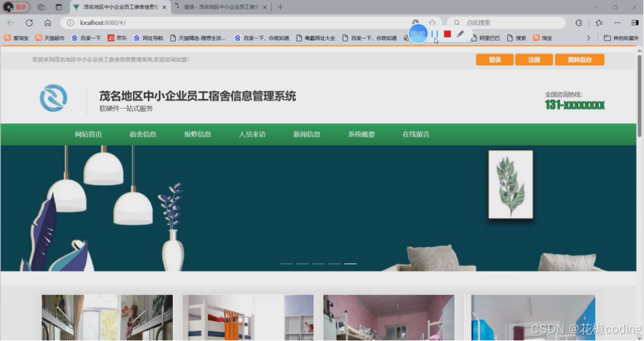Stop recording with the red square icon
The width and height of the screenshot is (644, 341).
(446, 35)
